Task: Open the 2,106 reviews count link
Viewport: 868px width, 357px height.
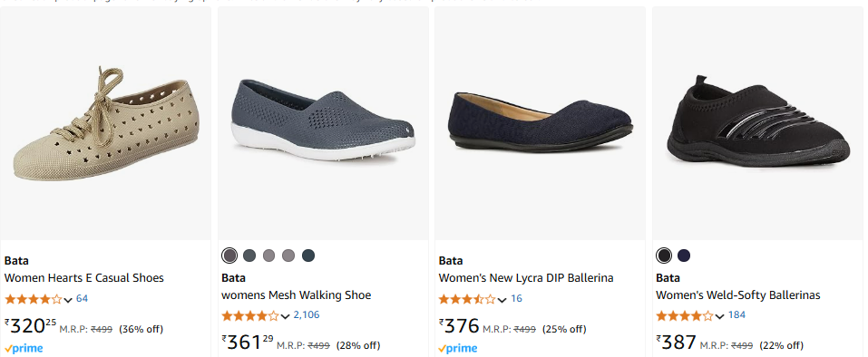Action: (x=307, y=315)
